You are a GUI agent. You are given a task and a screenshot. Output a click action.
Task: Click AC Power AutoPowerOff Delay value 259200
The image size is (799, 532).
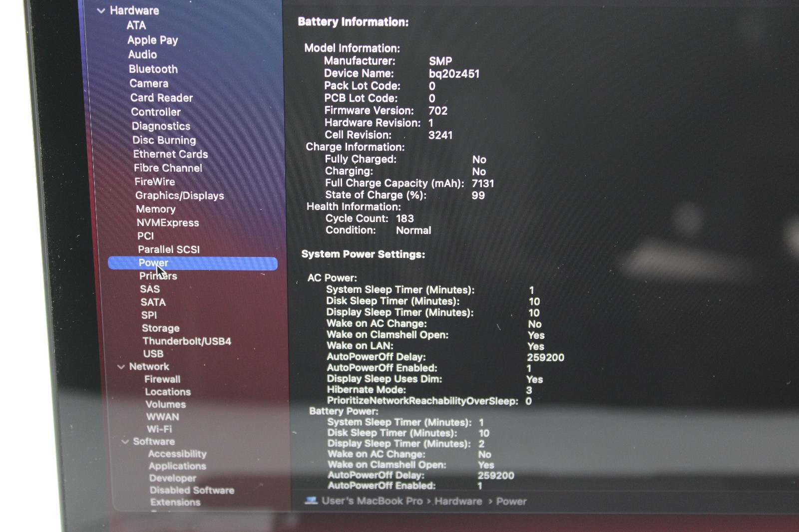tap(546, 357)
